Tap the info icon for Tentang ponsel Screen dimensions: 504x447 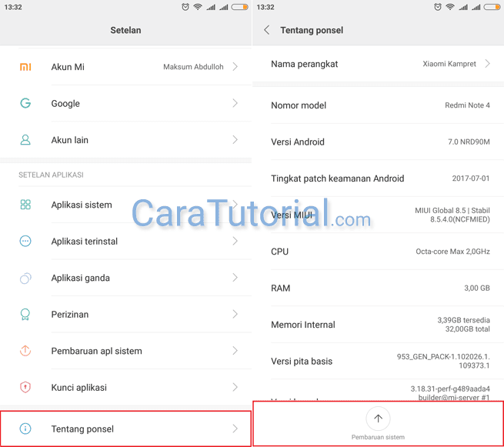[x=25, y=429]
